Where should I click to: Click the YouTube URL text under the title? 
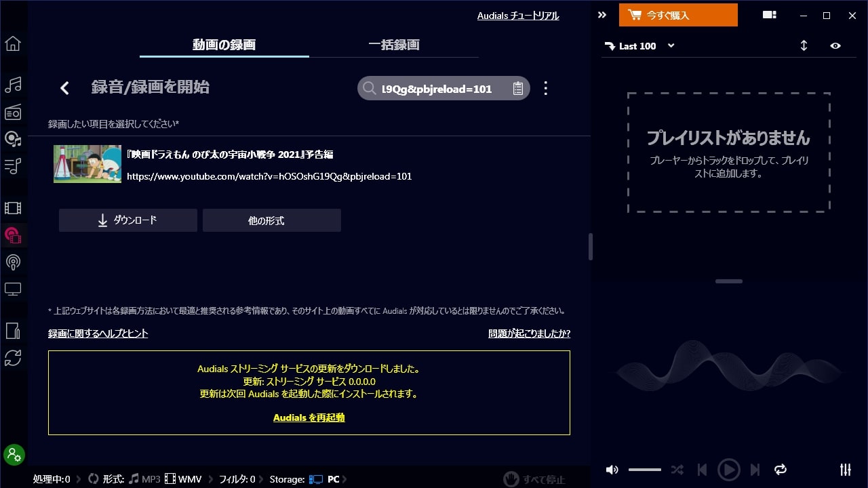tap(269, 176)
